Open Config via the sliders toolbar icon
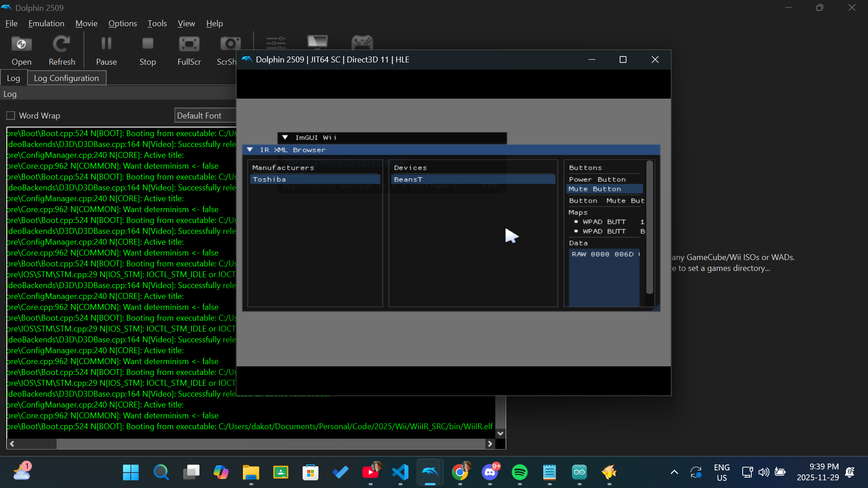Screen dimensions: 868x488 click(276, 43)
